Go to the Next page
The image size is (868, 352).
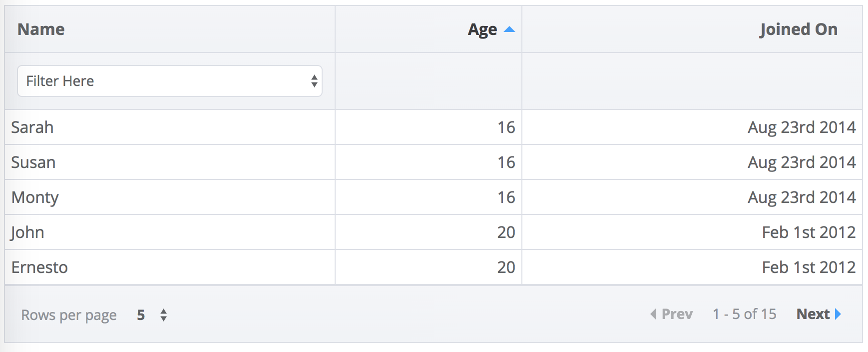[x=813, y=314]
